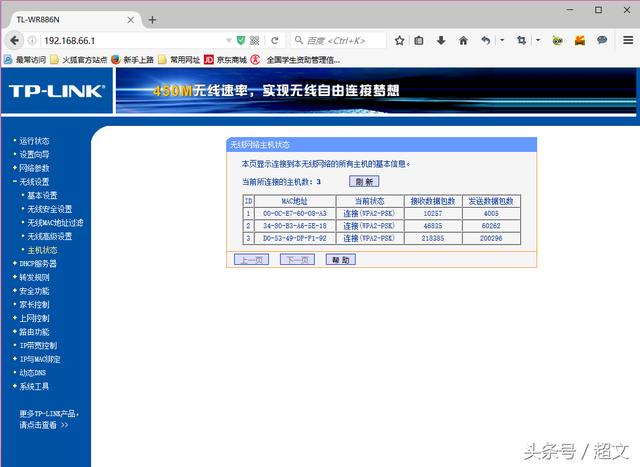Click the 帮助 help button

pos(340,260)
